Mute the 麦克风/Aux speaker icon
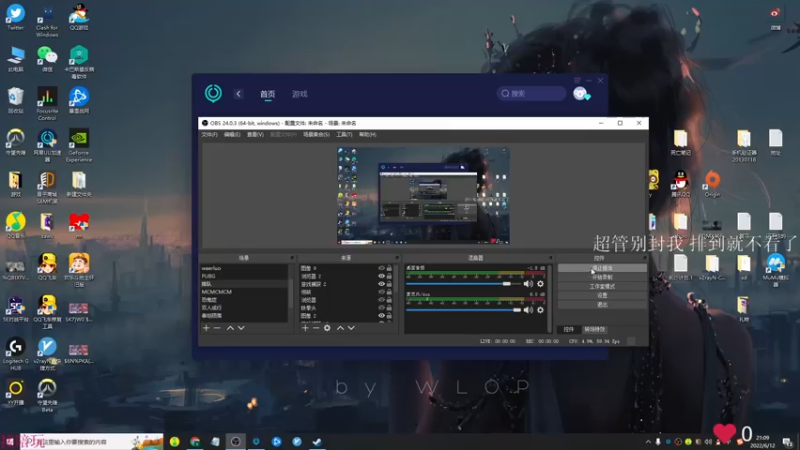This screenshot has width=800, height=450. tap(528, 310)
